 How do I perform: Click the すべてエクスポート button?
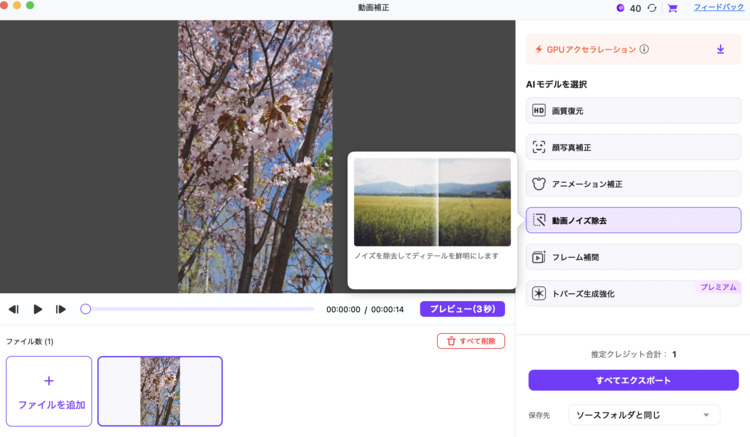click(633, 380)
